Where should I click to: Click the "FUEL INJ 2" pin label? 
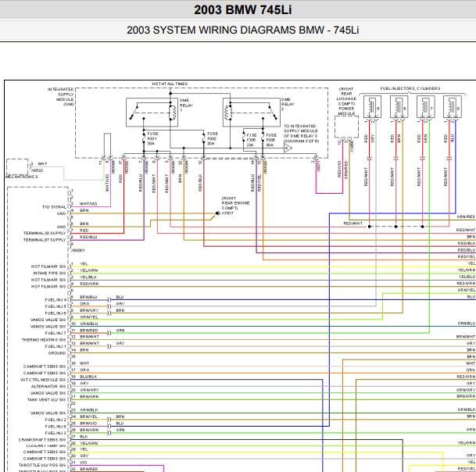coord(55,420)
